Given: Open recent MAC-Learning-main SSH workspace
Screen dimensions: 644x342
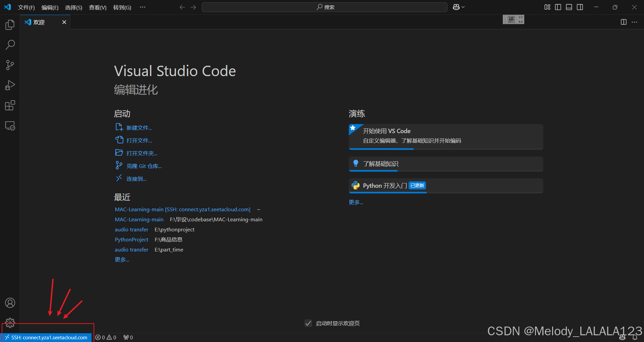Looking at the screenshot, I should point(182,209).
